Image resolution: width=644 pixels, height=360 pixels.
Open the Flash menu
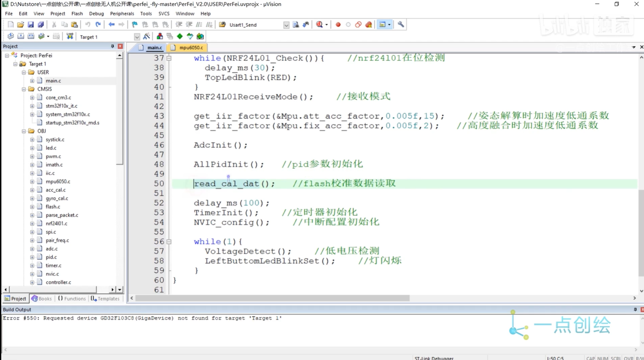click(77, 14)
